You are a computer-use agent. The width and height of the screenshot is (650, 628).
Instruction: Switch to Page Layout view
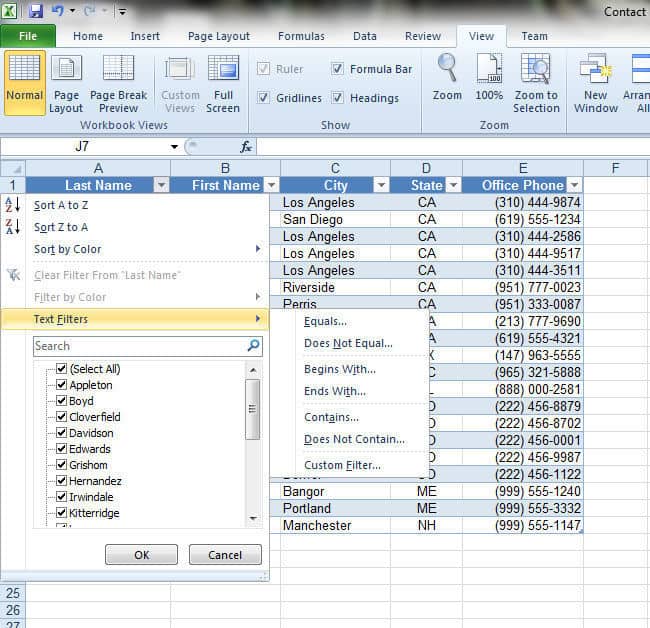[x=66, y=83]
